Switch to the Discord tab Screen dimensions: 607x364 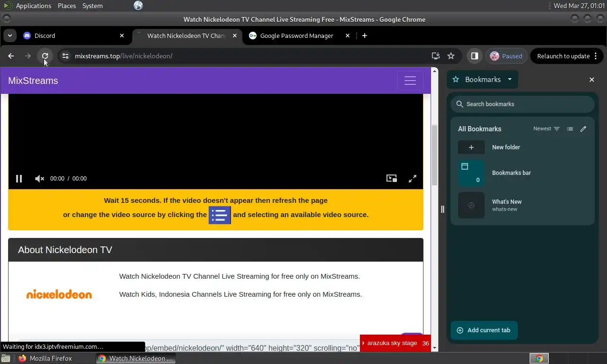74,36
